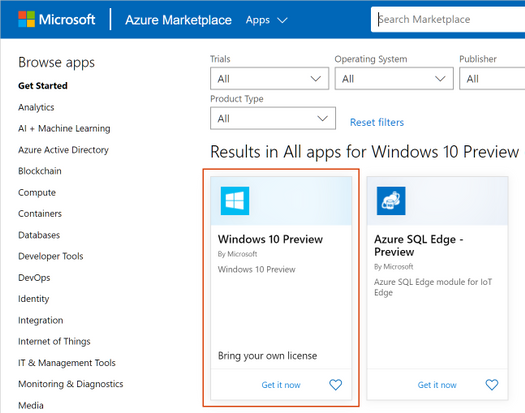525x413 pixels.
Task: Click 'Azure SQL Edge module for IoT Edge' text
Action: pos(433,287)
